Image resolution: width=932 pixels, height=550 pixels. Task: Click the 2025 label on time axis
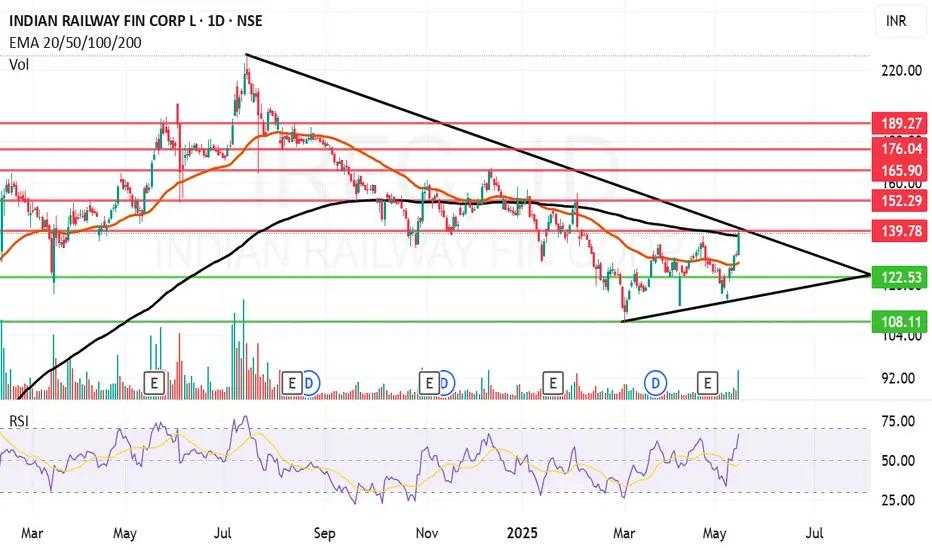(522, 533)
